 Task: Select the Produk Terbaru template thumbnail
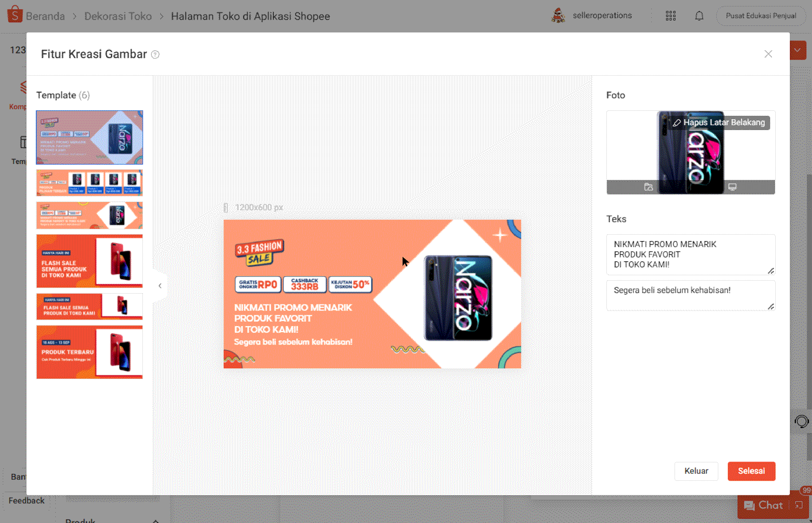tap(89, 352)
